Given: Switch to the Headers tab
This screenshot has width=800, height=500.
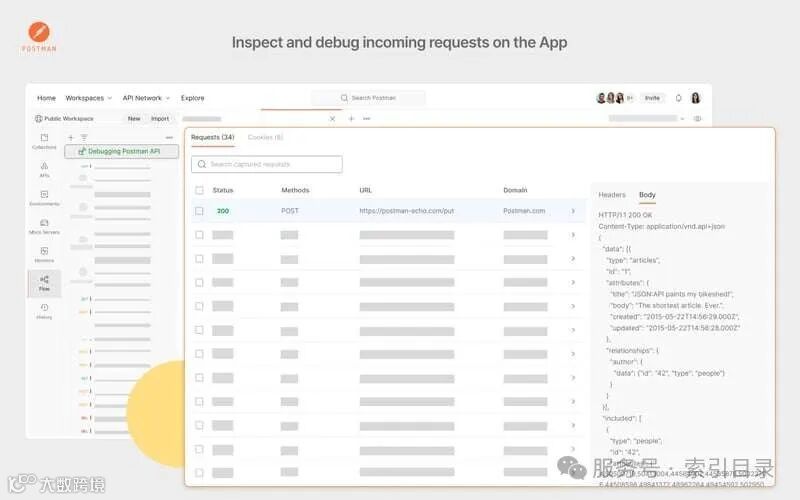Looking at the screenshot, I should pyautogui.click(x=612, y=195).
